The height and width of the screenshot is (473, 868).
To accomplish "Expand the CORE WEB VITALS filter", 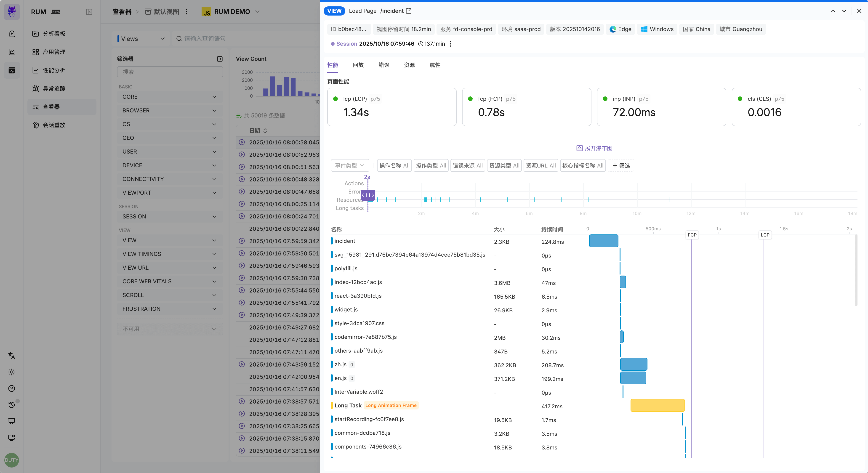I will 170,281.
